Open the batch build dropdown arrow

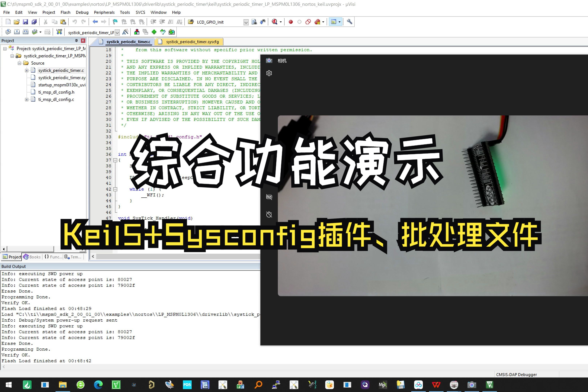[x=40, y=32]
